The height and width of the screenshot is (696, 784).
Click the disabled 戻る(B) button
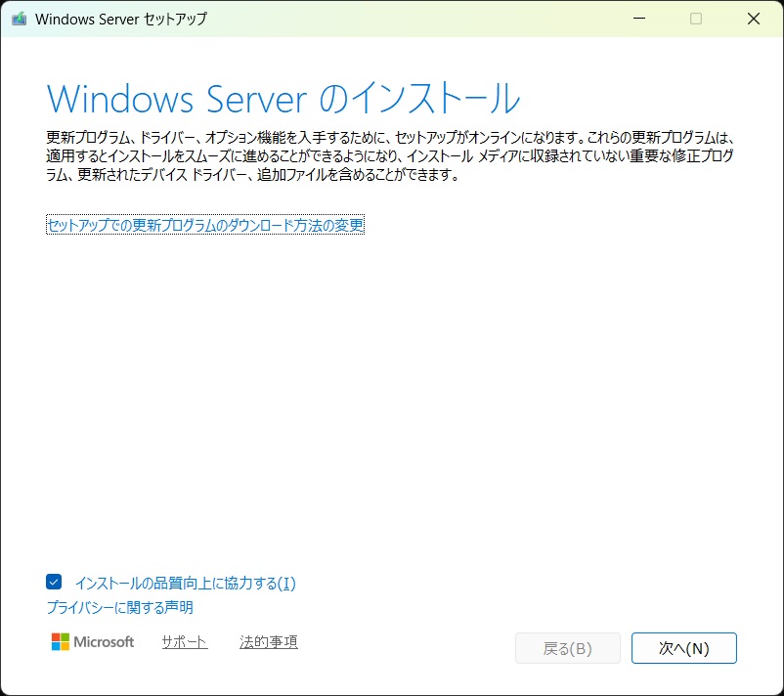567,648
